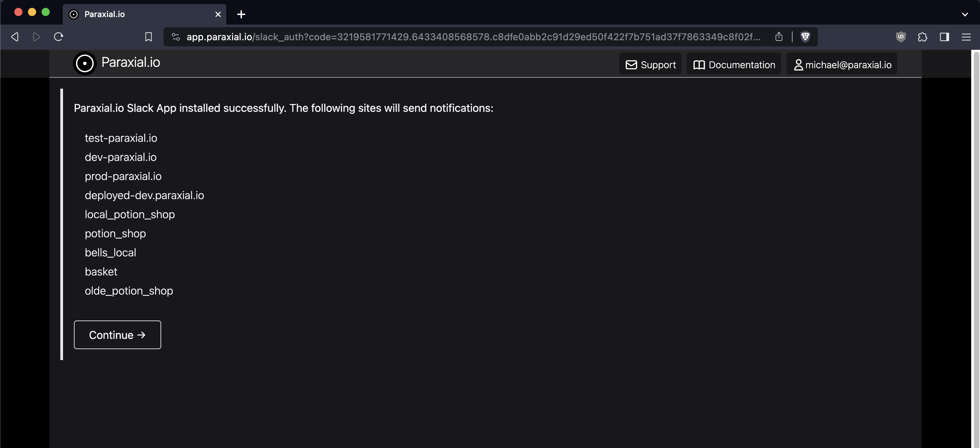Click the Continue button
Viewport: 980px width, 448px height.
click(117, 334)
